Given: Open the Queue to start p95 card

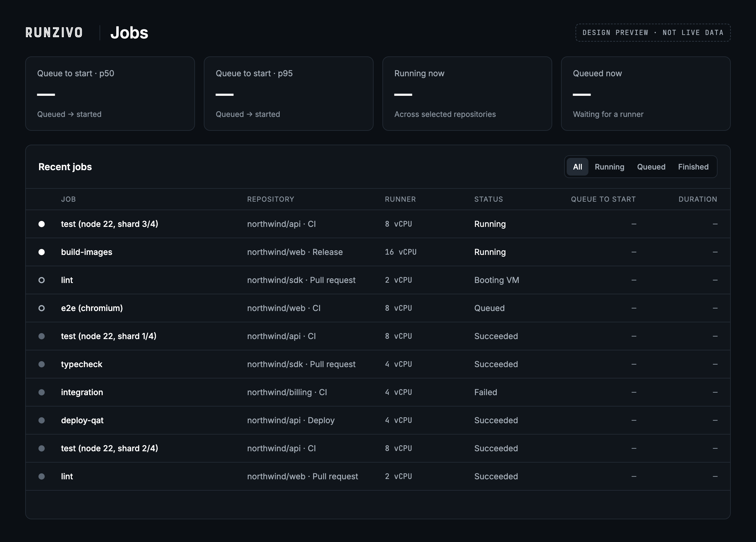Looking at the screenshot, I should [x=289, y=93].
